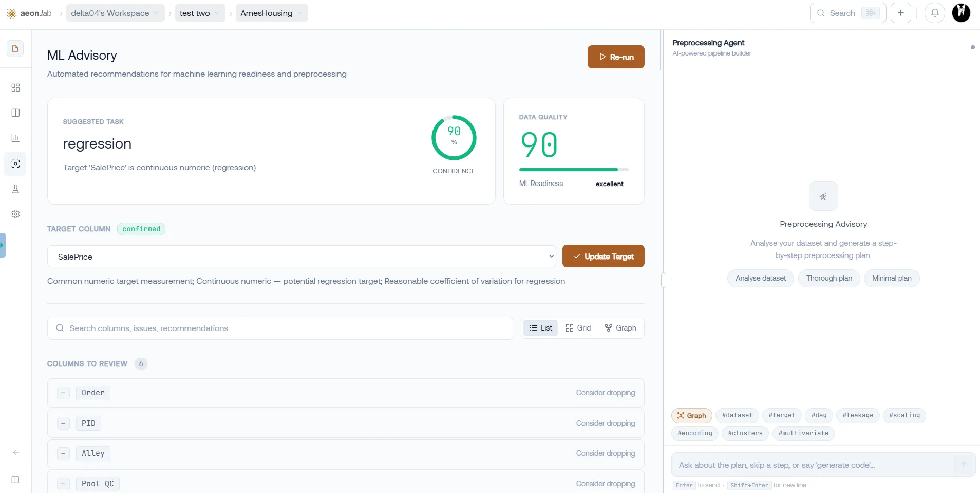The height and width of the screenshot is (493, 980).
Task: Insert the #leakage tag
Action: pyautogui.click(x=858, y=415)
